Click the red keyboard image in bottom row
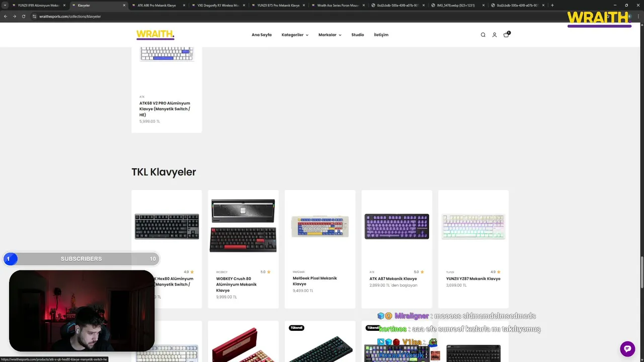Image resolution: width=644 pixels, height=362 pixels. [x=242, y=345]
